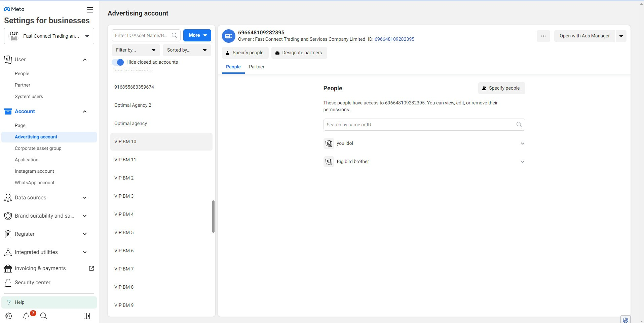The image size is (644, 323).
Task: Click the Integrated utilities icon
Action: 8,252
